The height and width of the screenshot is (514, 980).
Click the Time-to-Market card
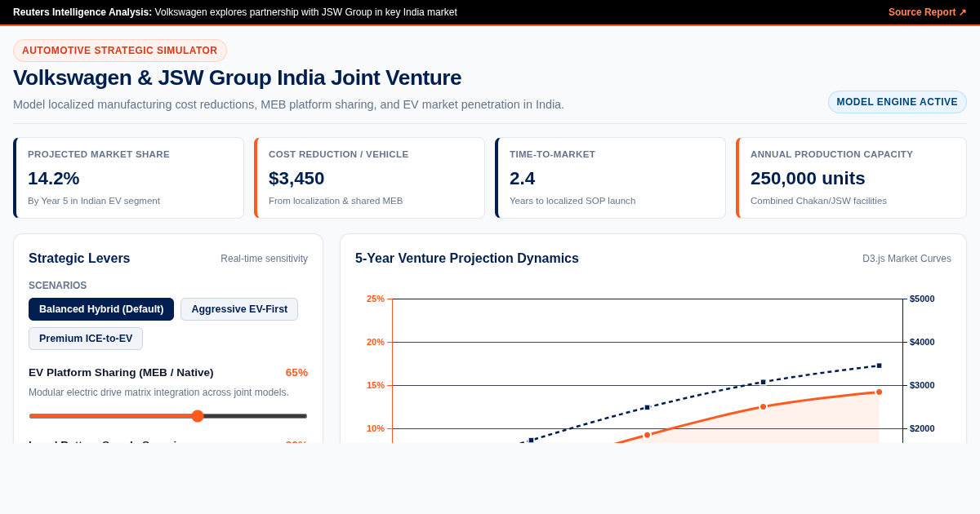click(610, 178)
